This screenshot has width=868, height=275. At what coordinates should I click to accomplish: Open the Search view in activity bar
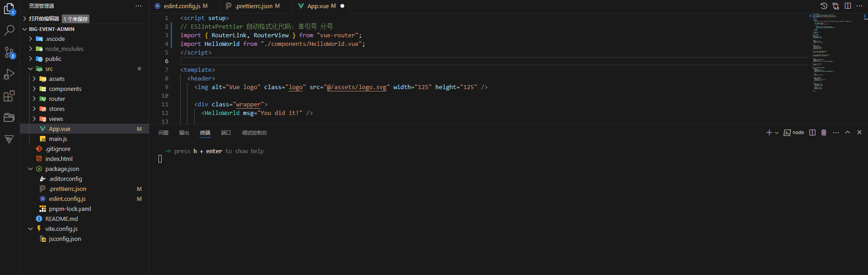[x=9, y=30]
